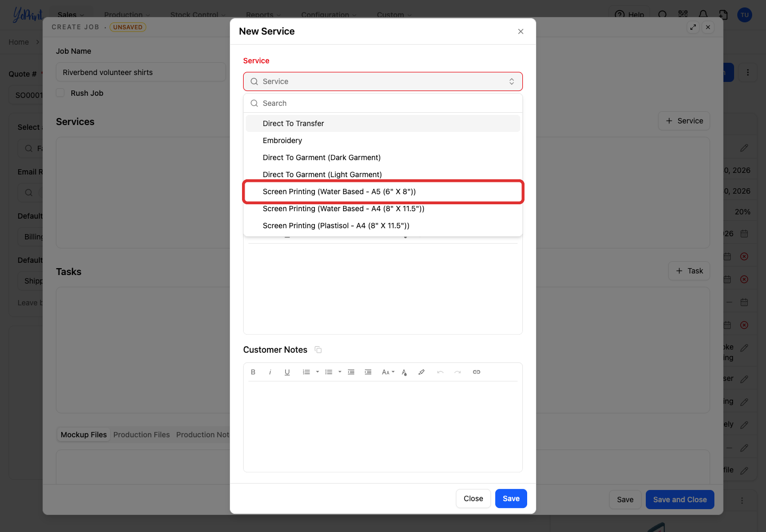
Task: Click the Save and Close button
Action: tap(680, 500)
